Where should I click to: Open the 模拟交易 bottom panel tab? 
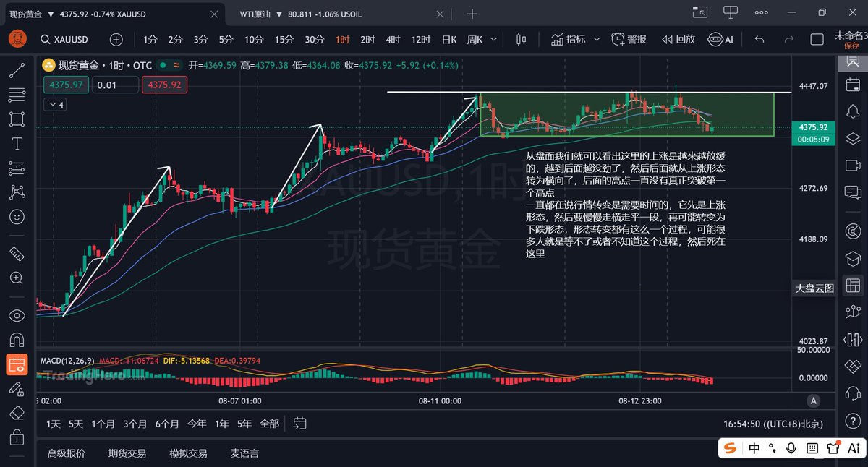188,453
